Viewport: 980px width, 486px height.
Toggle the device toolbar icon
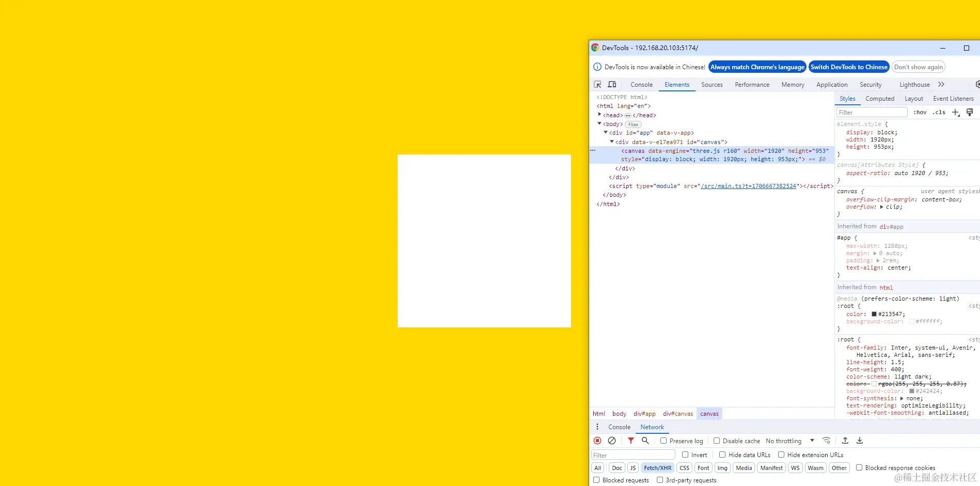click(x=612, y=84)
